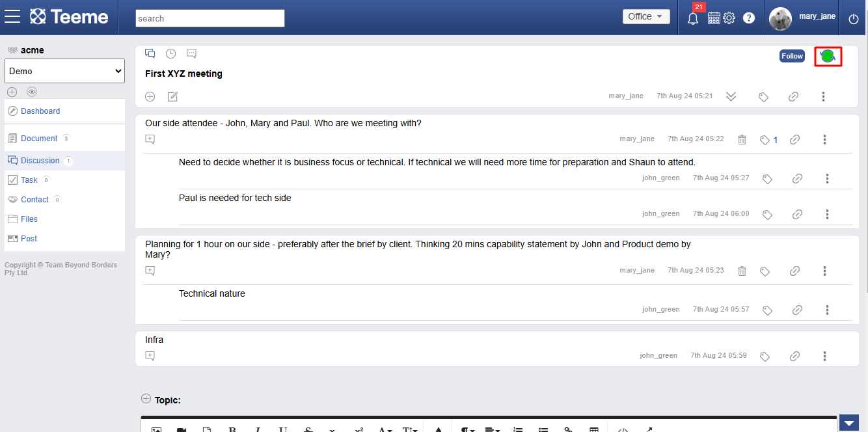The height and width of the screenshot is (432, 868).
Task: Click blue down-arrow button beside editor
Action: 849,423
